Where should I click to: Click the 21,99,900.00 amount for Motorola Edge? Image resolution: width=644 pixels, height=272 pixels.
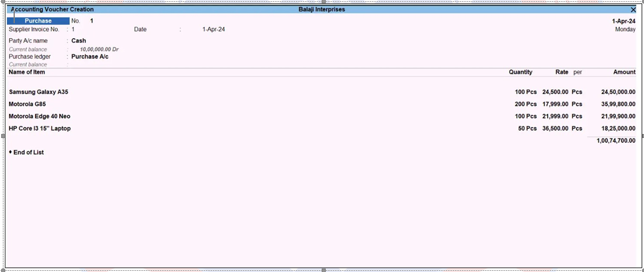tap(618, 116)
